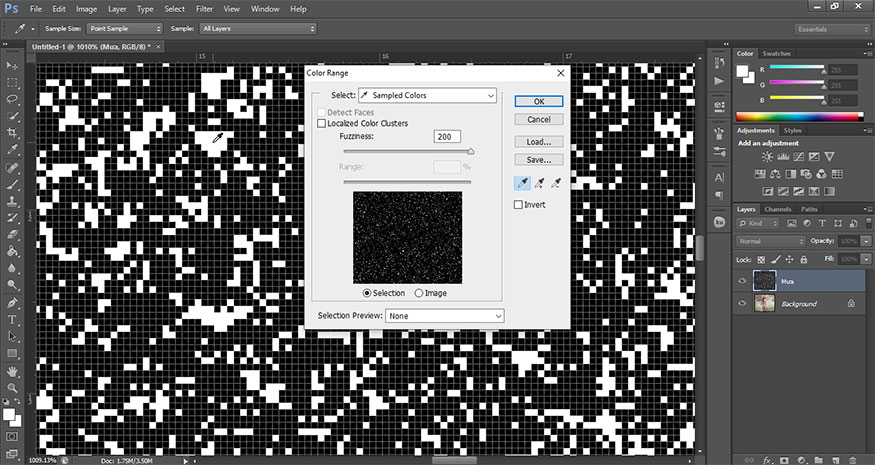Select the Crop tool
This screenshot has width=875, height=465.
12,133
